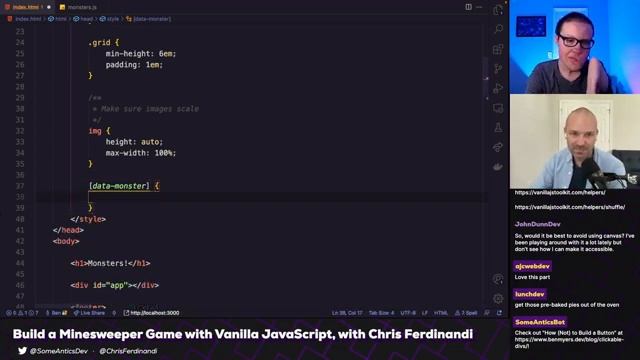The height and width of the screenshot is (360, 640).
Task: Click LF end-of-line selector
Action: click(x=424, y=313)
